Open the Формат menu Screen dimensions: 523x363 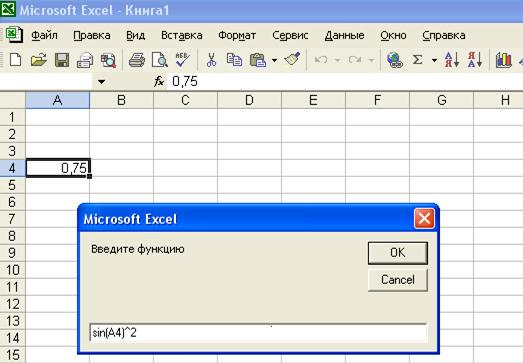[237, 35]
